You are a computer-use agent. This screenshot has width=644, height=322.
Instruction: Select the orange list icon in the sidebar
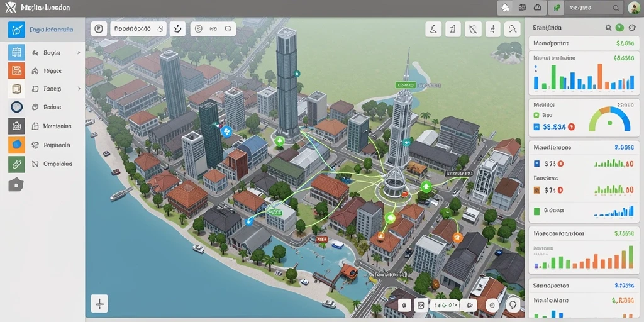click(16, 70)
